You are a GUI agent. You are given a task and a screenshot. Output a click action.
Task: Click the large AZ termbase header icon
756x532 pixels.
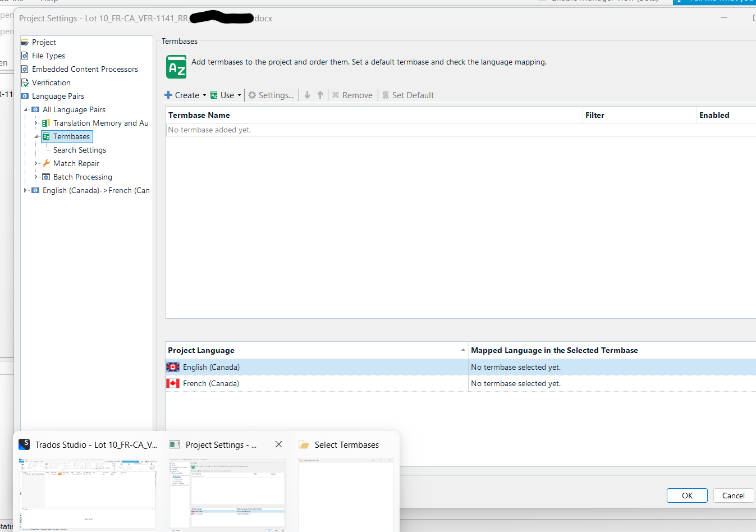(x=176, y=67)
